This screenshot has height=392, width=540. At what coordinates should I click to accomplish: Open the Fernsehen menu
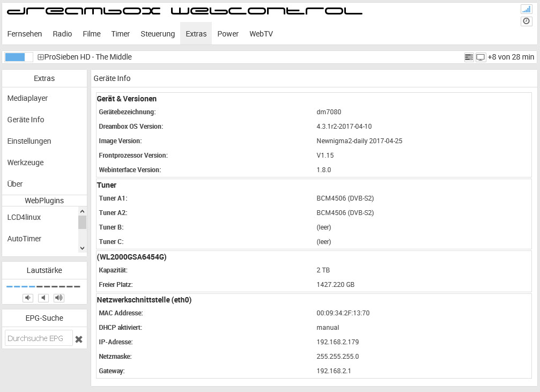[25, 34]
